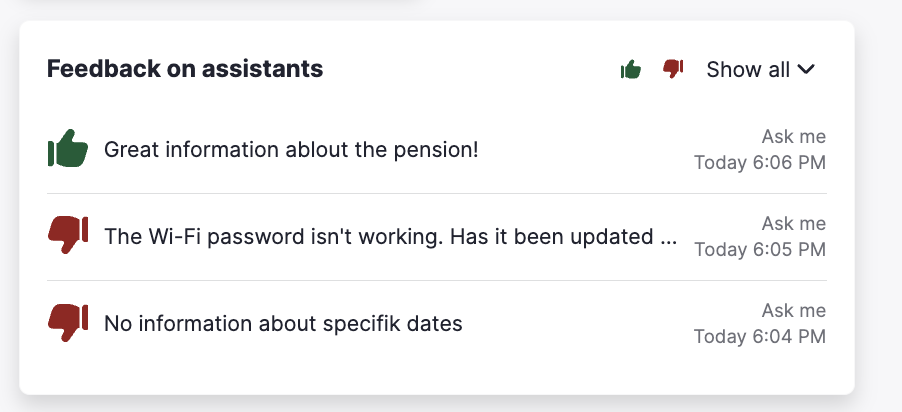Open the Show all dropdown
Image resolution: width=902 pixels, height=412 pixels.
(760, 70)
